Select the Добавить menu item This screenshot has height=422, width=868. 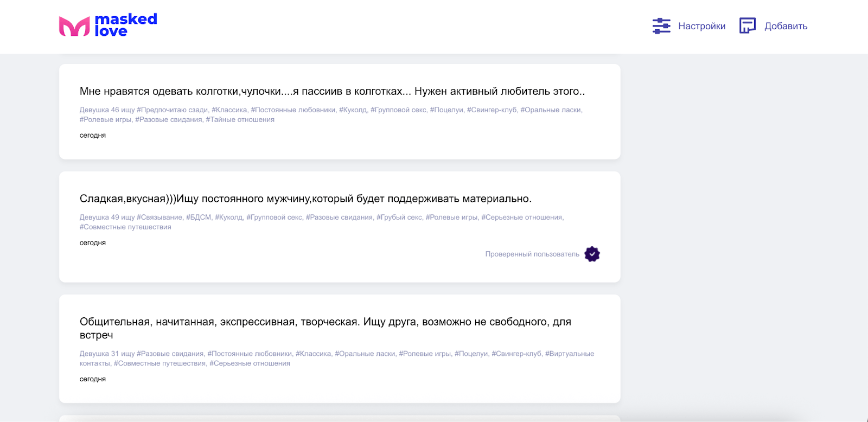(x=786, y=26)
